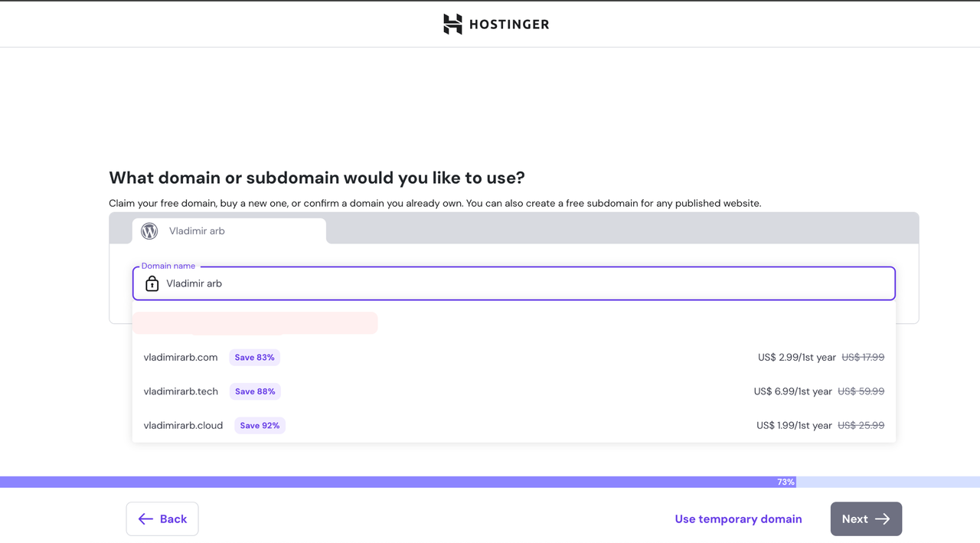Click the lock icon in the domain field
The width and height of the screenshot is (980, 543).
tap(152, 283)
